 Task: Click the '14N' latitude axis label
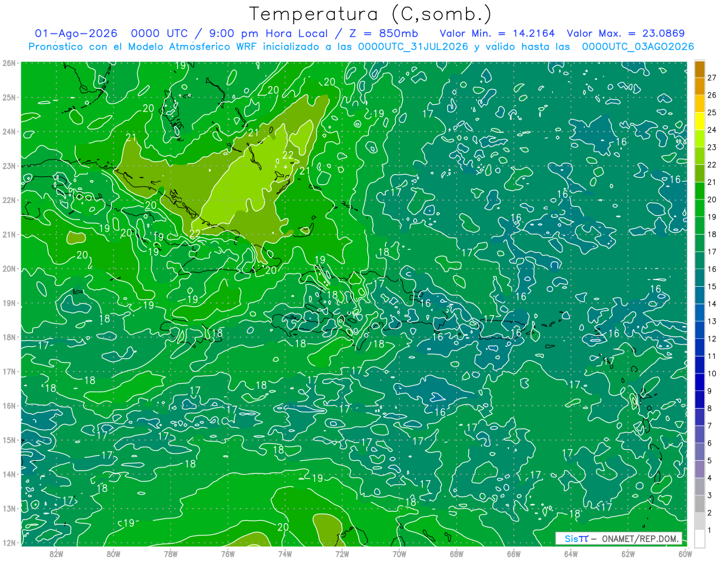pos(9,474)
